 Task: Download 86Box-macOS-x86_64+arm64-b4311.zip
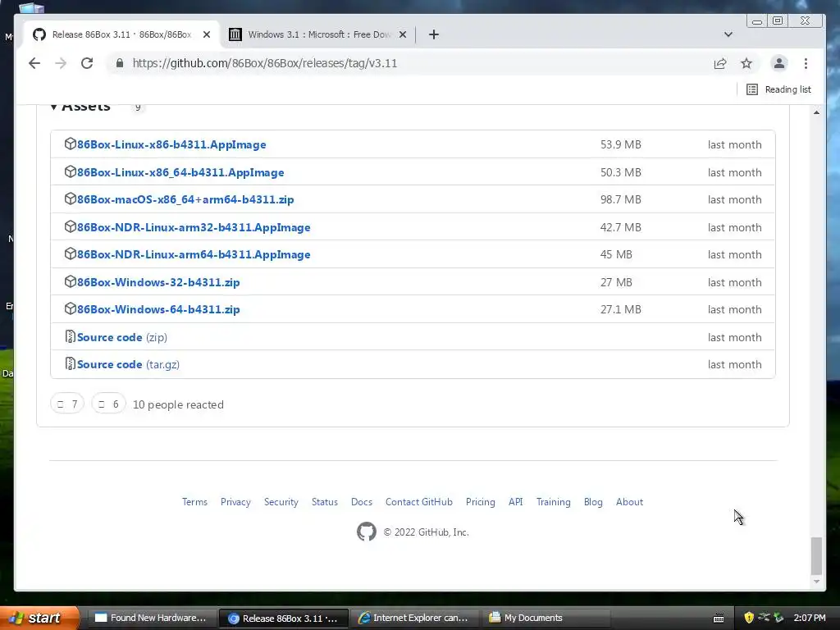(x=185, y=199)
